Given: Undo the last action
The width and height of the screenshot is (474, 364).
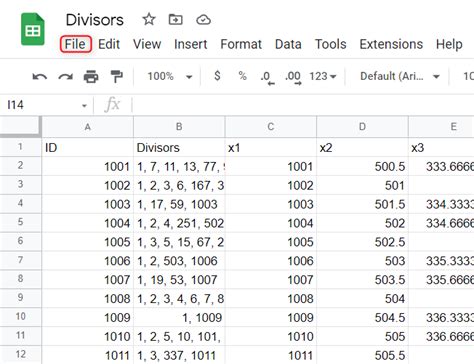Looking at the screenshot, I should [x=40, y=77].
